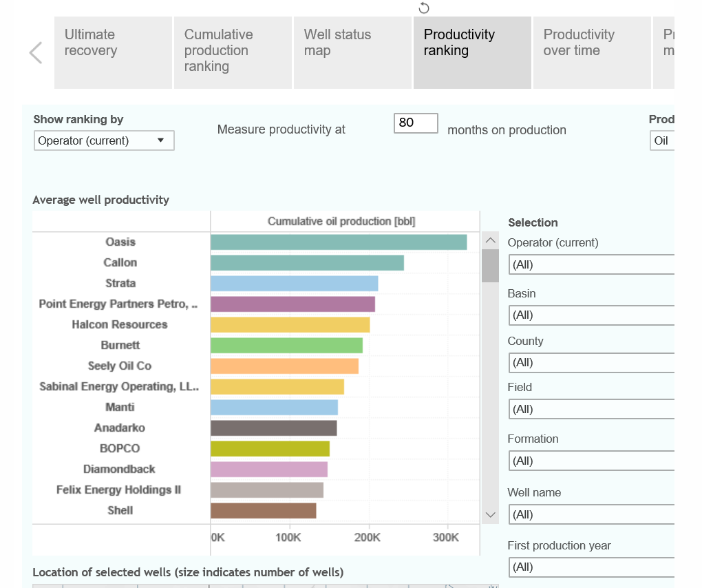Click the months on production input field
Image resolution: width=702 pixels, height=588 pixels.
(x=416, y=123)
